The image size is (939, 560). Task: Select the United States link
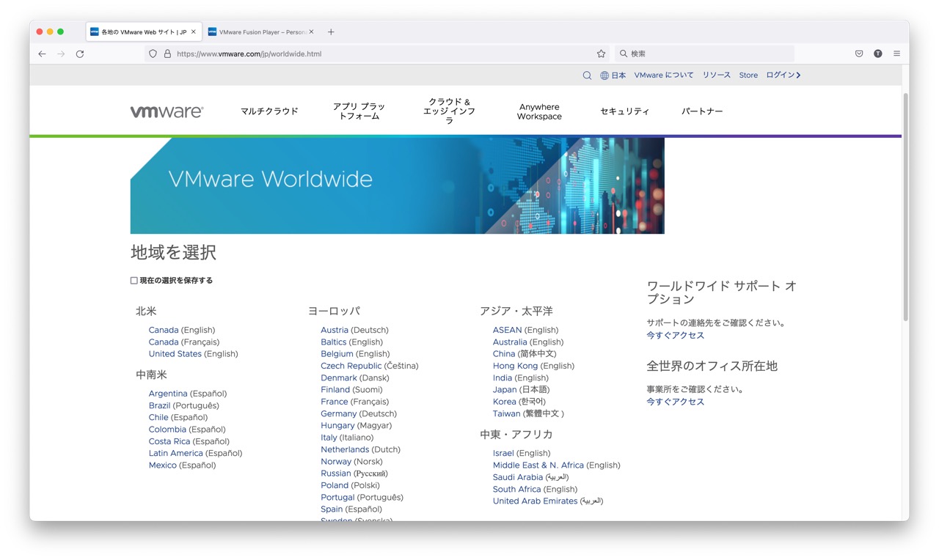(175, 353)
